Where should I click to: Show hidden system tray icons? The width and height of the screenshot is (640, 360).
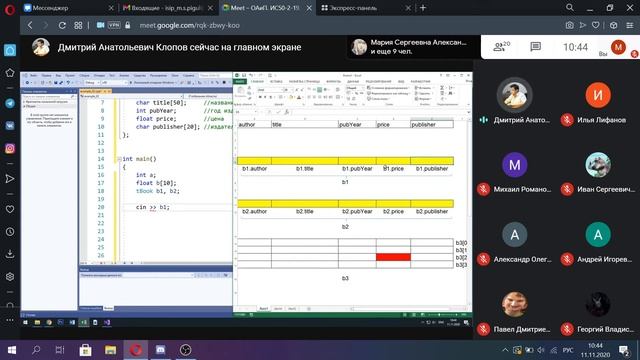pyautogui.click(x=505, y=350)
